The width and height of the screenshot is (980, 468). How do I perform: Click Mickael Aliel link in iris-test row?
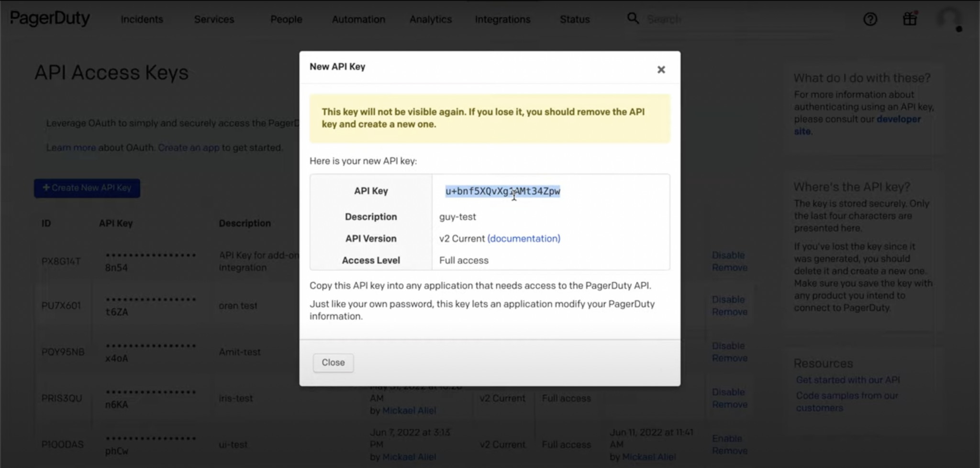409,411
